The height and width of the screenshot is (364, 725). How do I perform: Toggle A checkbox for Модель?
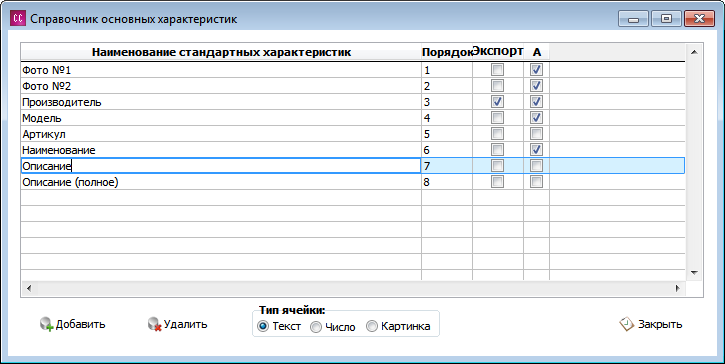click(x=536, y=118)
